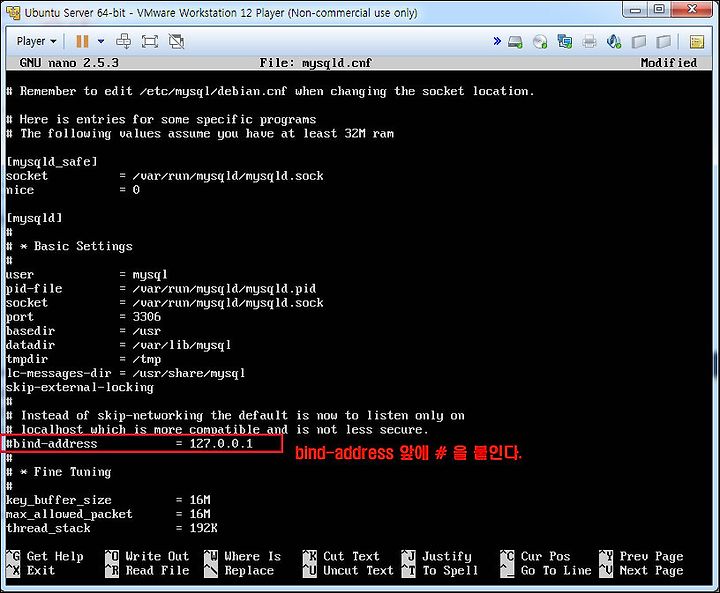This screenshot has width=720, height=593.
Task: Open the power options arrow beside the pause button
Action: coord(101,41)
